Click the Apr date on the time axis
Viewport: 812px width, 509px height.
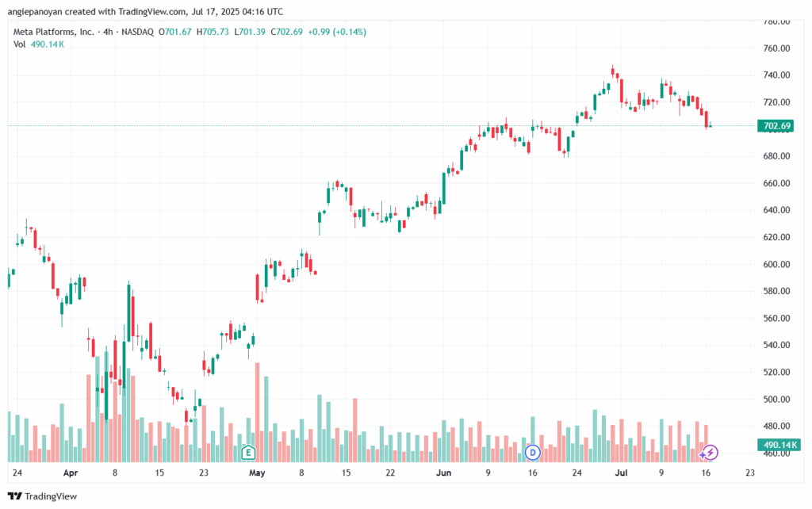(x=71, y=473)
